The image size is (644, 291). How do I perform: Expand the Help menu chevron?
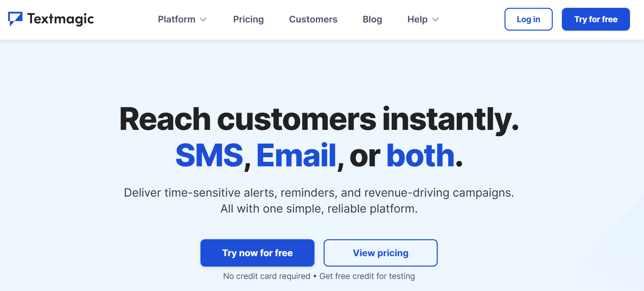(x=435, y=20)
